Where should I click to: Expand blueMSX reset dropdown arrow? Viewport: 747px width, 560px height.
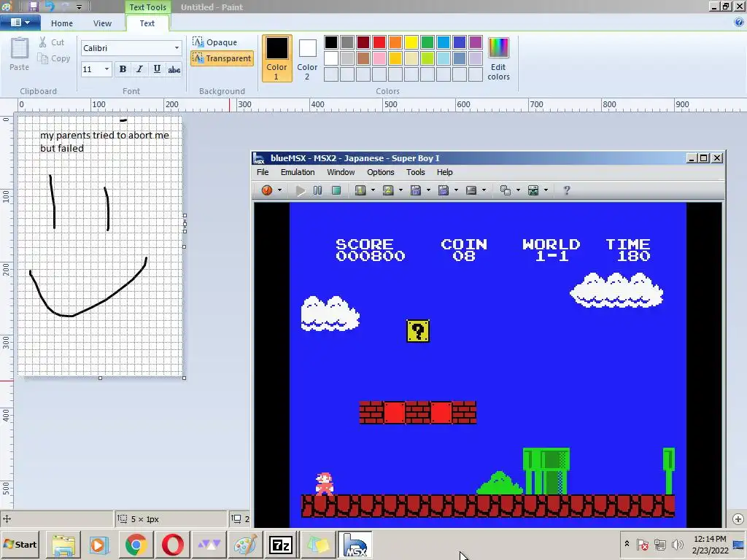[x=279, y=190]
